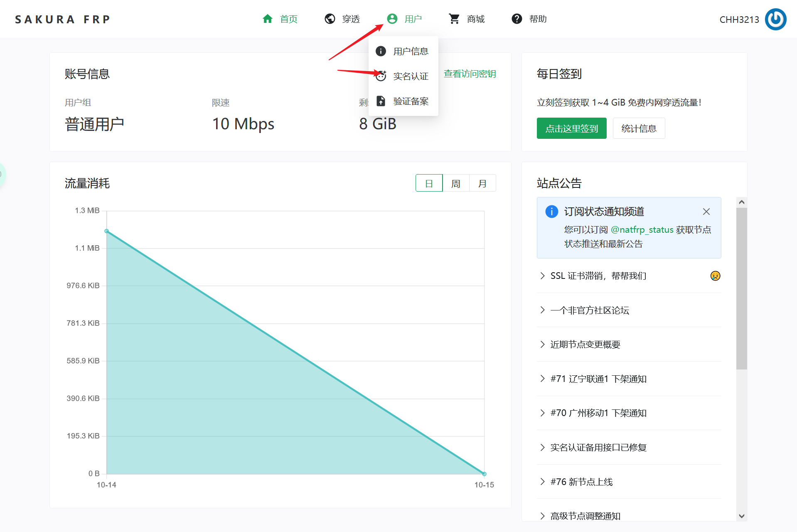This screenshot has width=797, height=532.
Task: Switch traffic chart to 月 view
Action: point(482,183)
